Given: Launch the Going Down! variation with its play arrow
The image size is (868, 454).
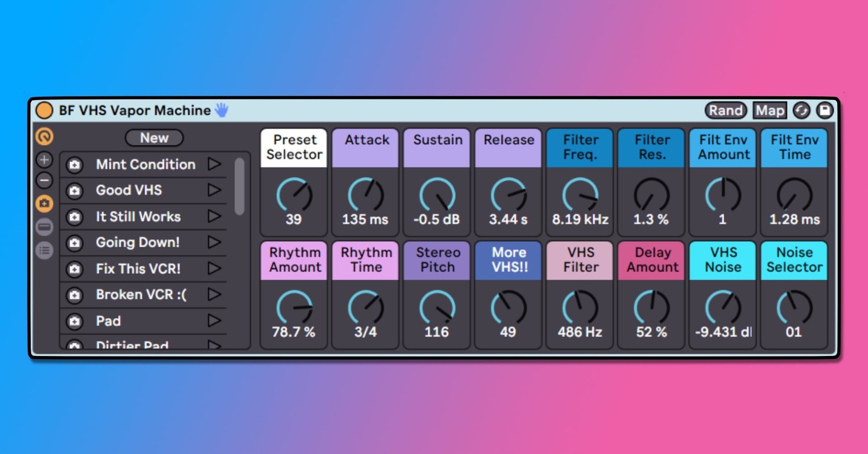Looking at the screenshot, I should tap(214, 242).
